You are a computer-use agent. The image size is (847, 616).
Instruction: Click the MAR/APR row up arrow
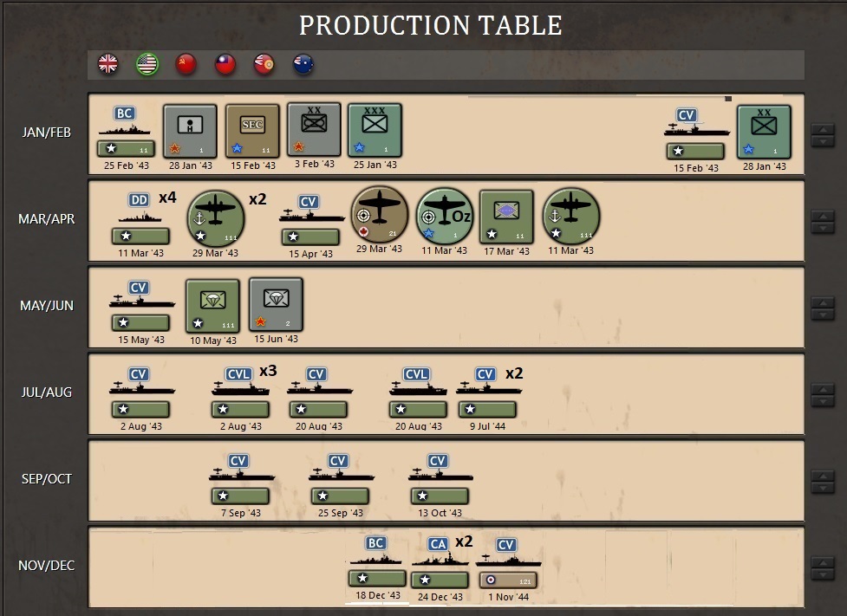point(822,217)
